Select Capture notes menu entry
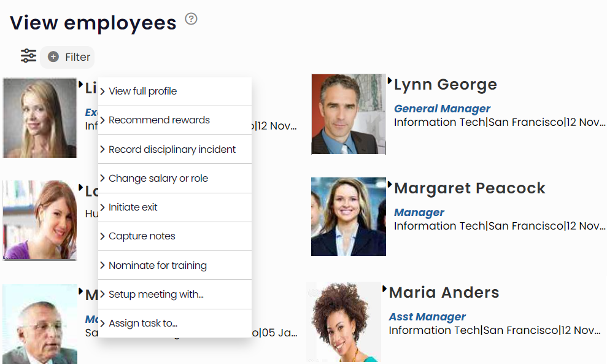This screenshot has width=607, height=364. [142, 236]
